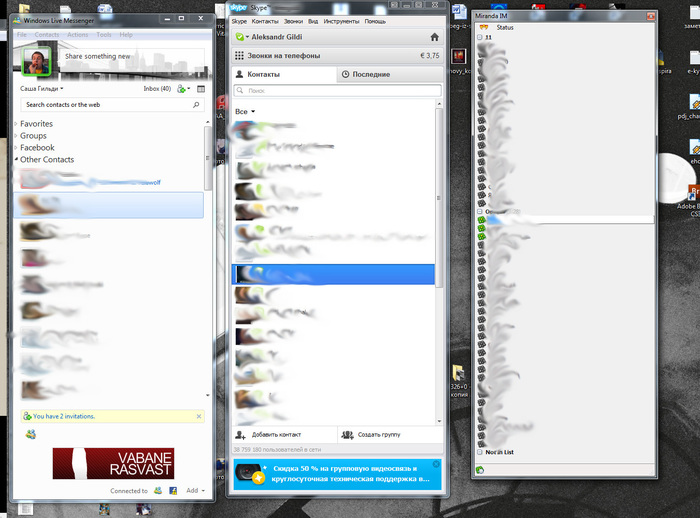Click the magnifier icon in Skype's Поиск field

pyautogui.click(x=240, y=91)
